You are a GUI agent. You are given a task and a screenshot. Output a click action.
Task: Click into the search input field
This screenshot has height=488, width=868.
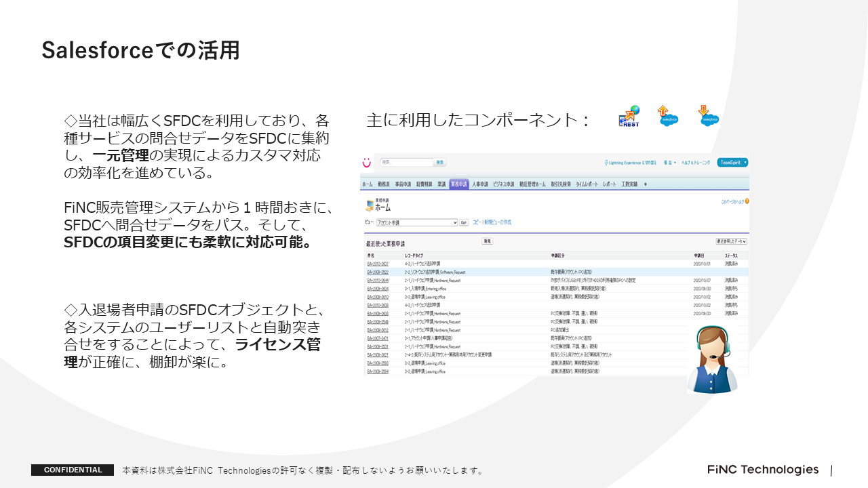pos(406,163)
